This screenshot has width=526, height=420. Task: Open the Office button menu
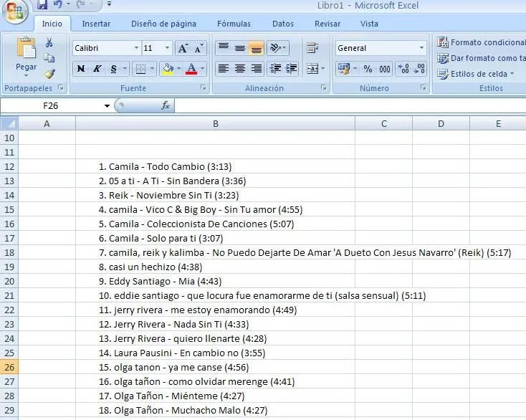coord(15,11)
